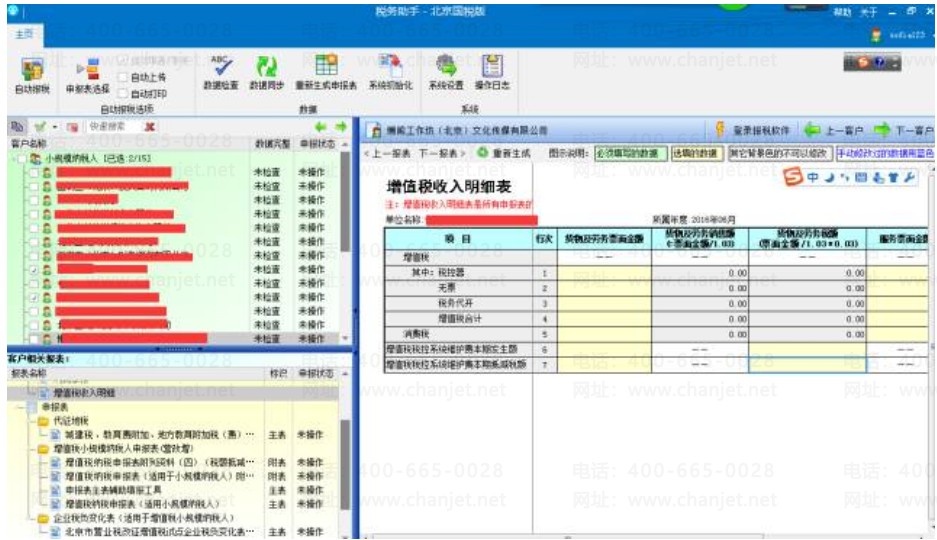Click 客户名称 column header
Image resolution: width=937 pixels, height=540 pixels.
point(28,144)
